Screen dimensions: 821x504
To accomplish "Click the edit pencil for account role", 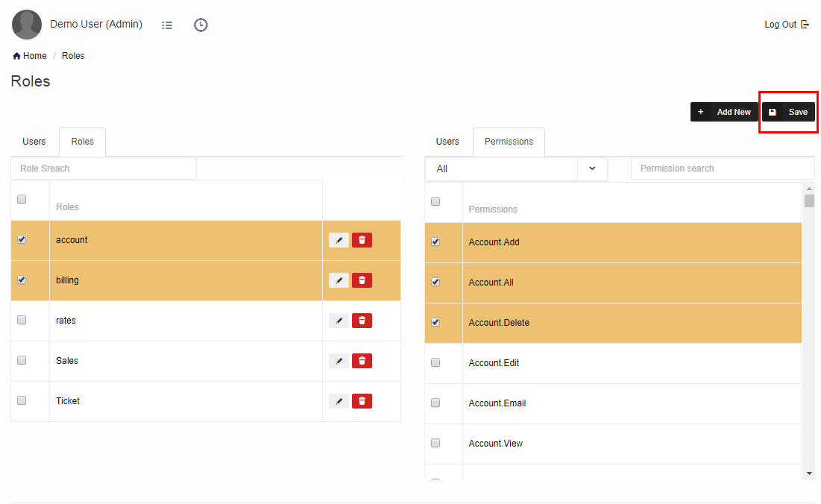I will point(339,240).
